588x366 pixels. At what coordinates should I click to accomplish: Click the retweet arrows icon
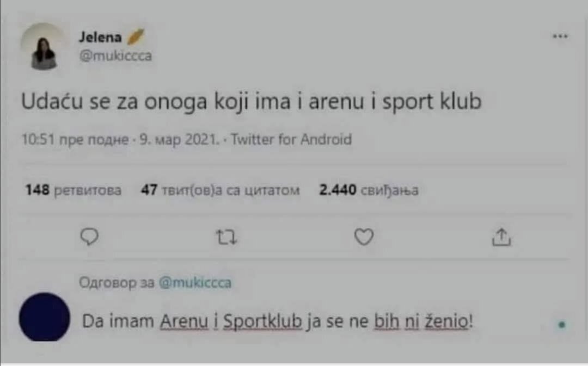pos(226,237)
